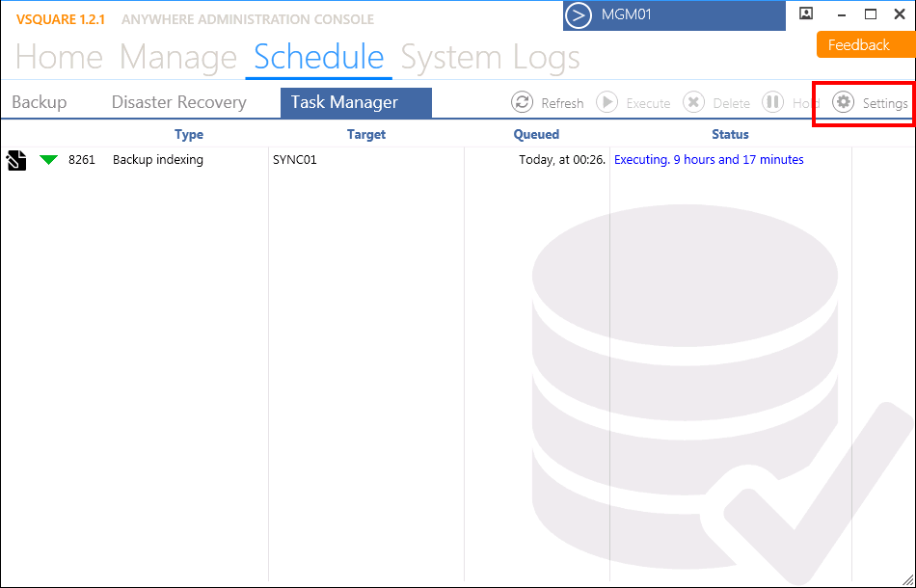916x588 pixels.
Task: Select the Disaster Recovery tab
Action: [178, 102]
